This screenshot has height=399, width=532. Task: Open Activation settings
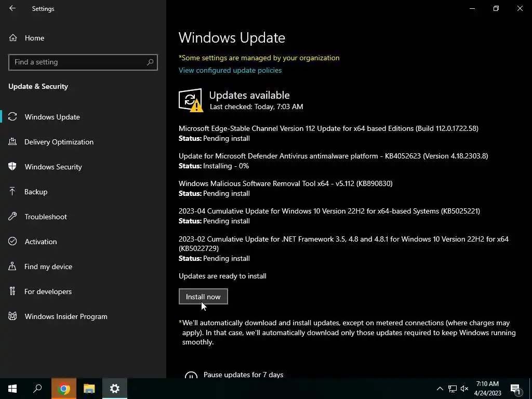pyautogui.click(x=41, y=242)
